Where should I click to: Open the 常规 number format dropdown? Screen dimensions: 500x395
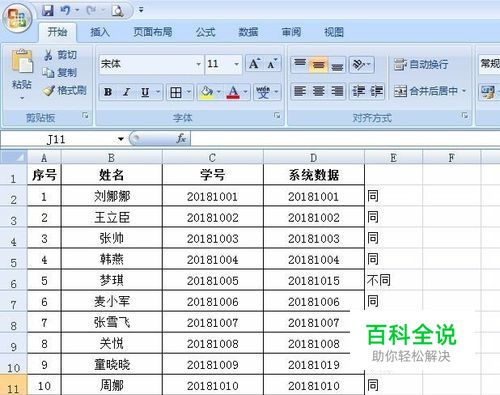tap(489, 63)
